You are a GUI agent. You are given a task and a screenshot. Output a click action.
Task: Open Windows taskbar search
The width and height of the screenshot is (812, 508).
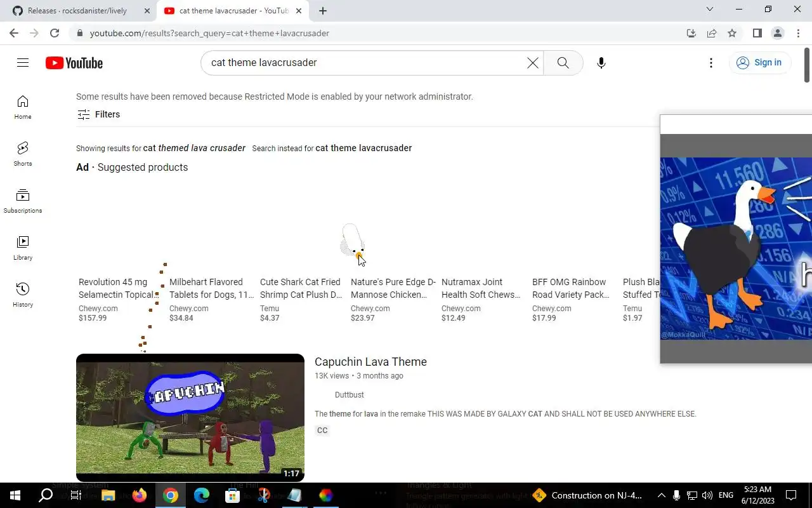46,495
